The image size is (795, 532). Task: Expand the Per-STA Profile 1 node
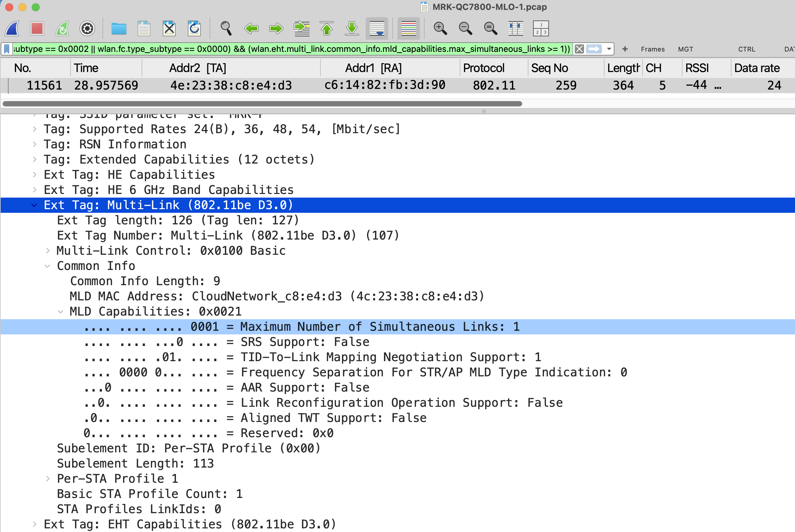[48, 479]
